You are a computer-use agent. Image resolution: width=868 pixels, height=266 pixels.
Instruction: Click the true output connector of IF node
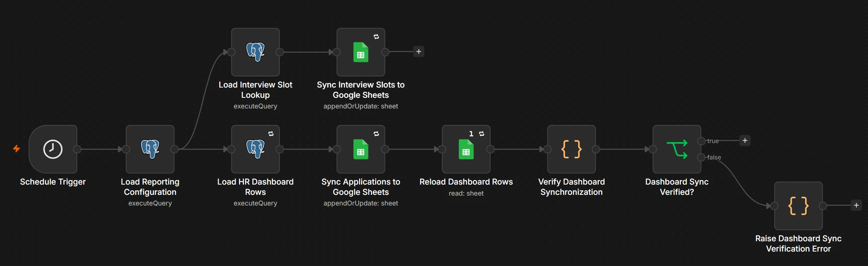tap(701, 141)
